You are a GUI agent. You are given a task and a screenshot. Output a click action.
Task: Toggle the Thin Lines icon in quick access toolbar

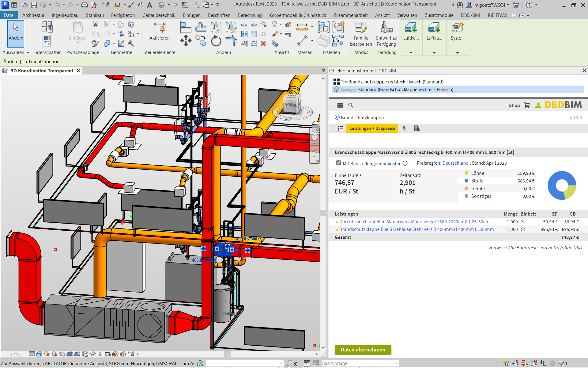[x=185, y=5]
